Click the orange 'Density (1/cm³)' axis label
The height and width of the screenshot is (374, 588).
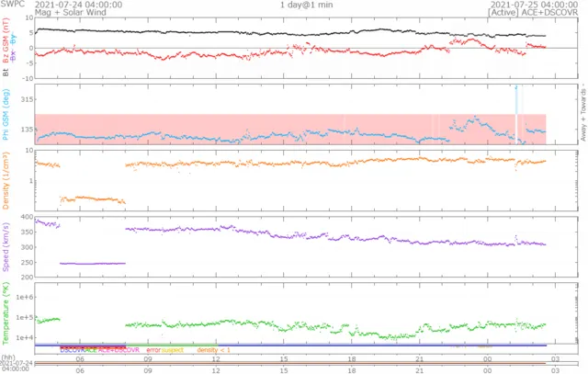tap(6, 180)
